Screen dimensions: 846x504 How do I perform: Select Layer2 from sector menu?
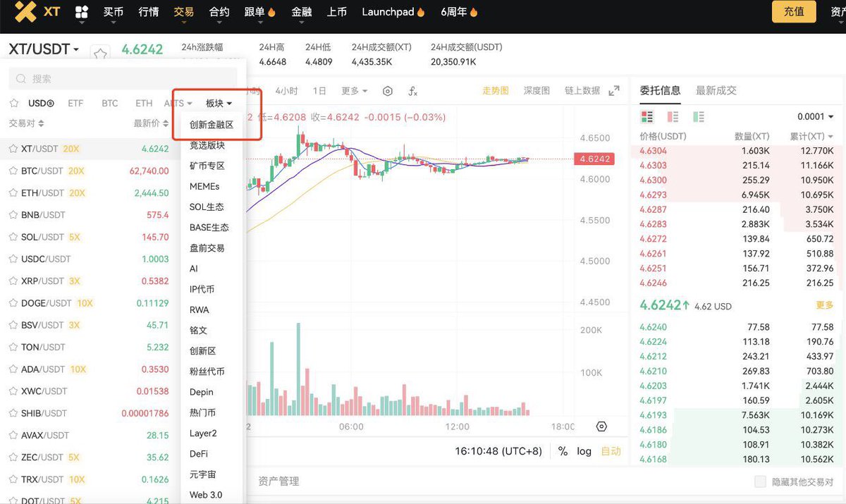(x=203, y=433)
